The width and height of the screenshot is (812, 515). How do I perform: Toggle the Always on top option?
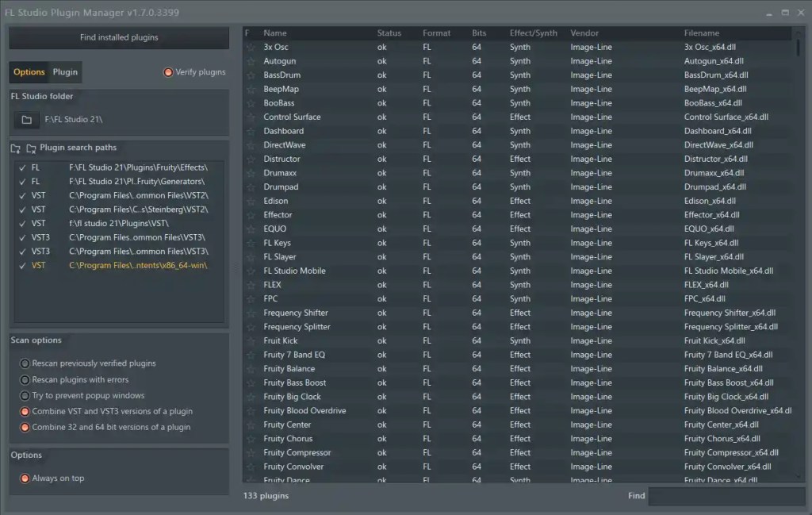click(x=25, y=478)
